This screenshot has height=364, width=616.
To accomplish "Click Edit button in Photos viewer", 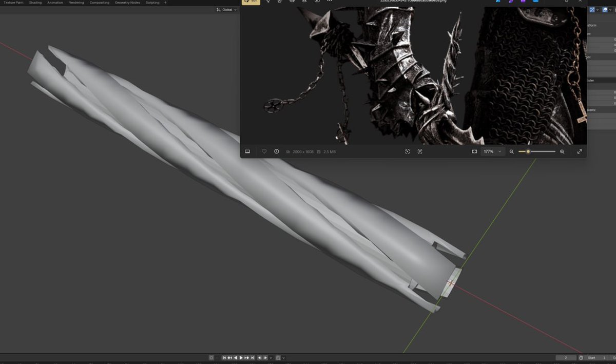I will 251,1.
